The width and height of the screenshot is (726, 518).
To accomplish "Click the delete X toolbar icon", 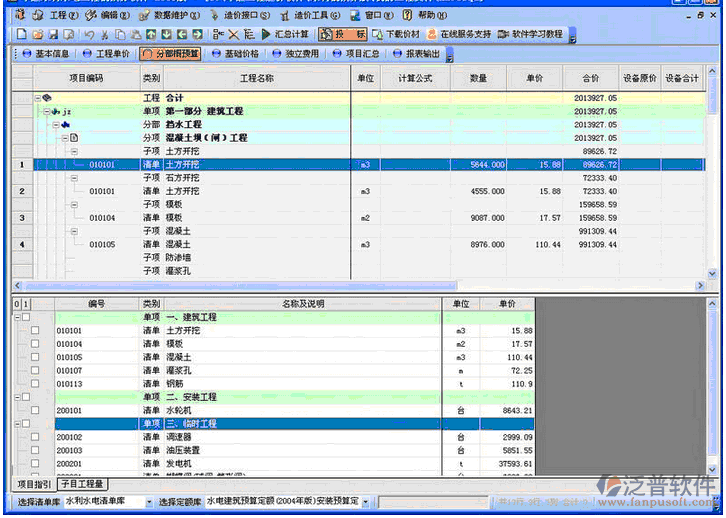I will pos(232,34).
